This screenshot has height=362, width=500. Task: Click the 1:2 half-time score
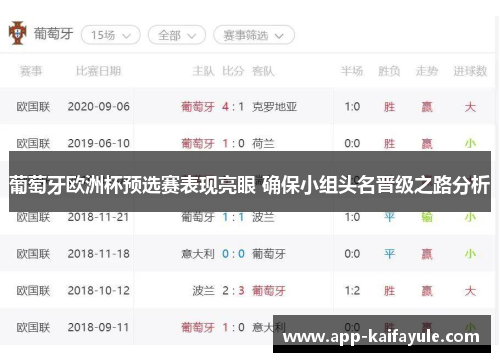tap(352, 290)
